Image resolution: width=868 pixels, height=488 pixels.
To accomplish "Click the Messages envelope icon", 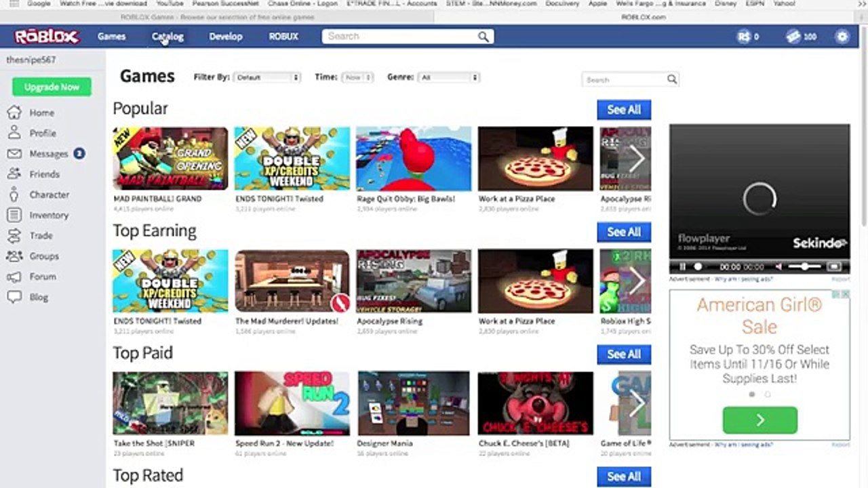I will point(14,154).
